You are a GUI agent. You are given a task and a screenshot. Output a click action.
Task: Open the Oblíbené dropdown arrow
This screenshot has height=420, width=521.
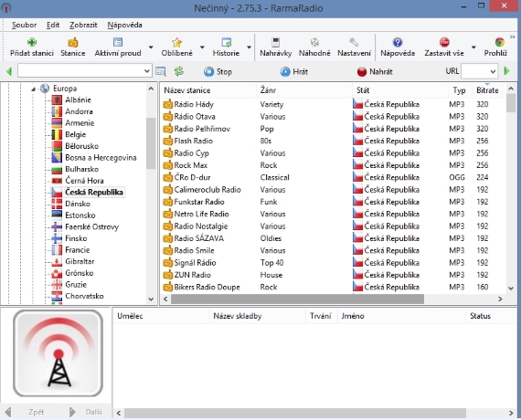pyautogui.click(x=202, y=47)
